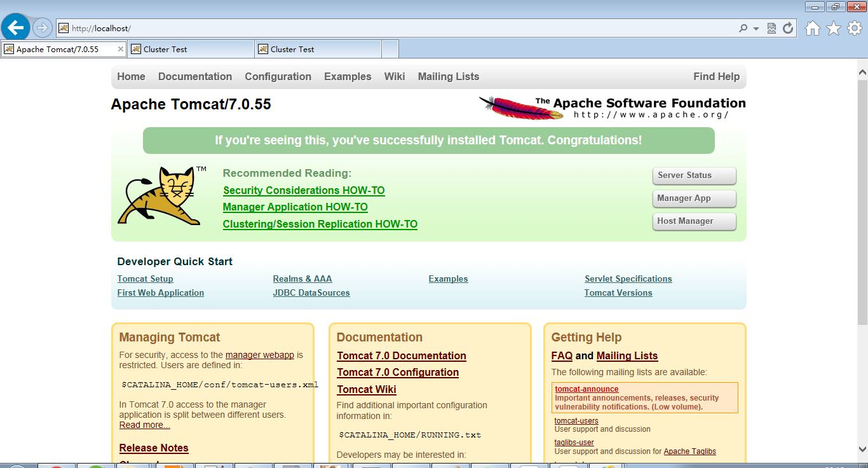This screenshot has height=468, width=868.
Task: Open the Release Notes link
Action: click(154, 448)
